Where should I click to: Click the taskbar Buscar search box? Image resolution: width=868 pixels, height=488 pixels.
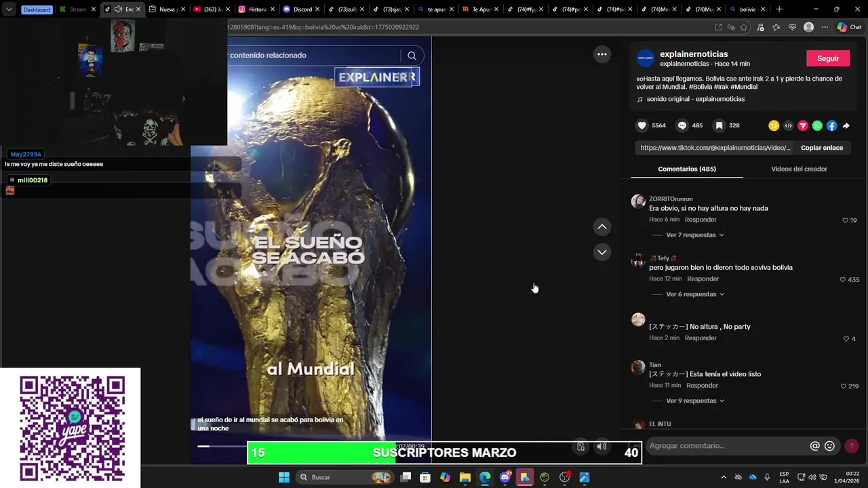coord(344,477)
